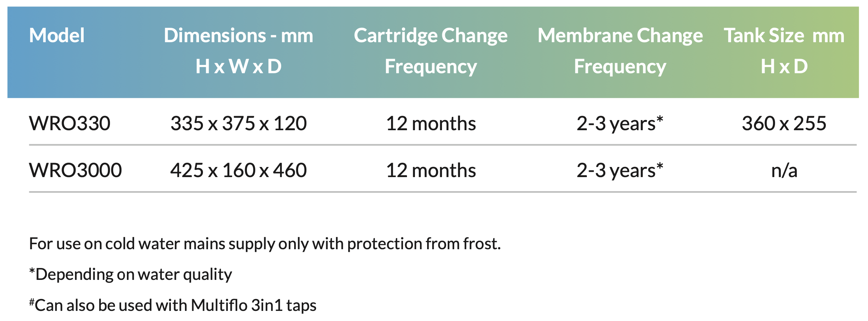Click the Membrane Change Frequency header
The width and height of the screenshot is (868, 321).
(620, 51)
